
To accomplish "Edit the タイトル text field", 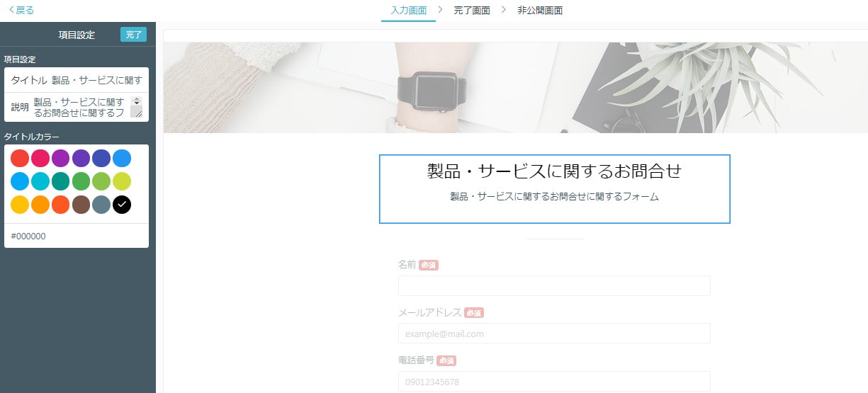I will (97, 80).
